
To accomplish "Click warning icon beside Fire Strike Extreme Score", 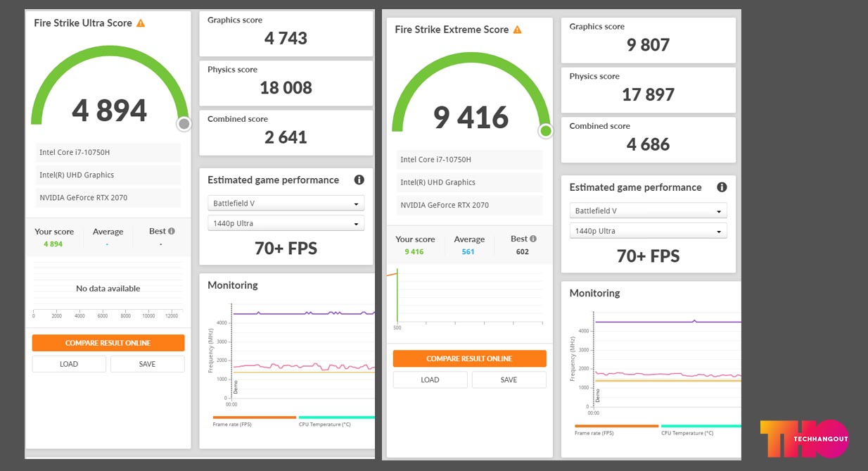I will click(x=518, y=30).
